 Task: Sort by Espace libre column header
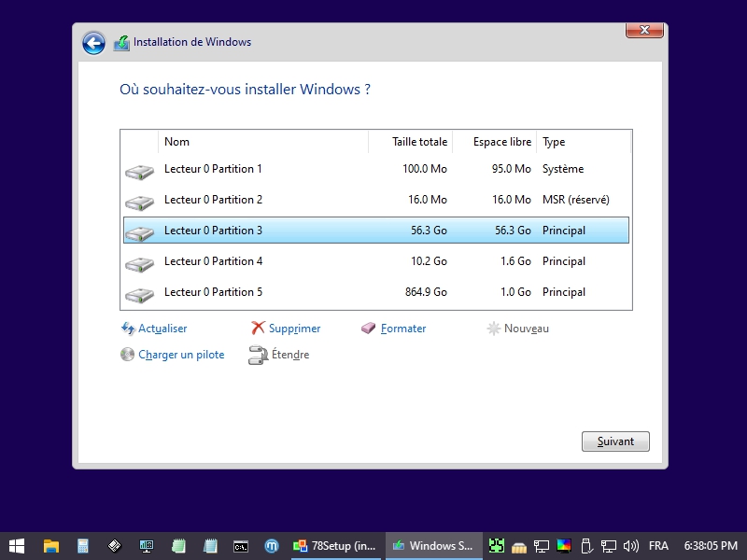click(x=495, y=142)
